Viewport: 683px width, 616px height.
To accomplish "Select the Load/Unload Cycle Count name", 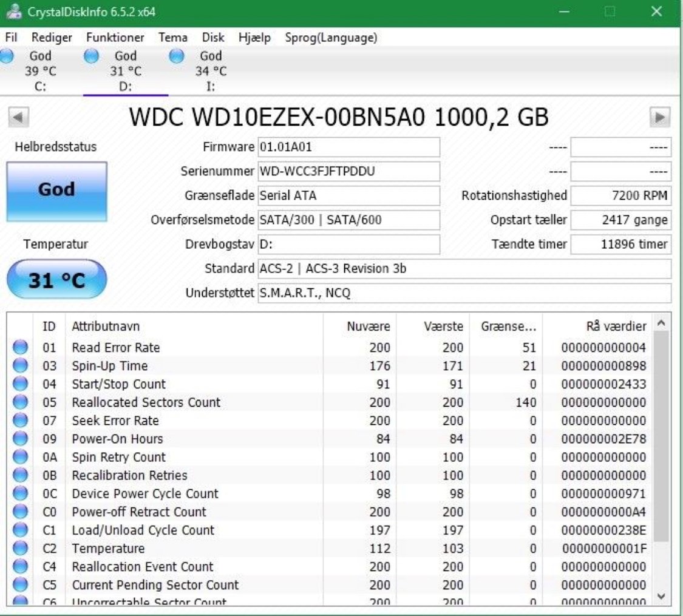I will 143,530.
